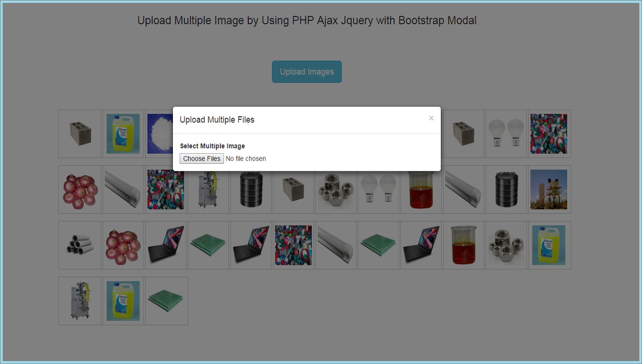
Task: Click the Choose Files button in the modal
Action: 201,158
